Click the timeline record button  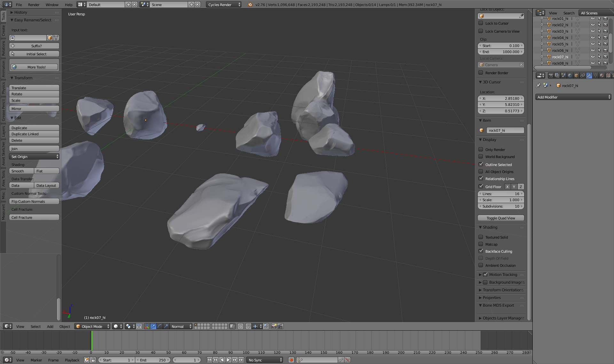[x=291, y=360]
